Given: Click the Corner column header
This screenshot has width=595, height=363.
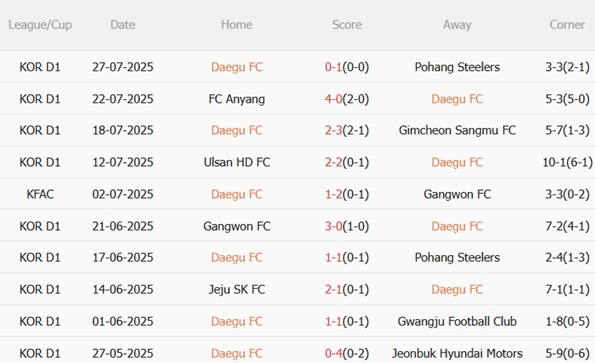Looking at the screenshot, I should [x=567, y=25].
